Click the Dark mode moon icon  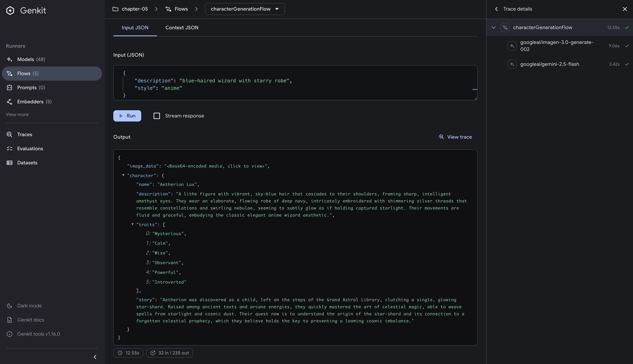[10, 306]
